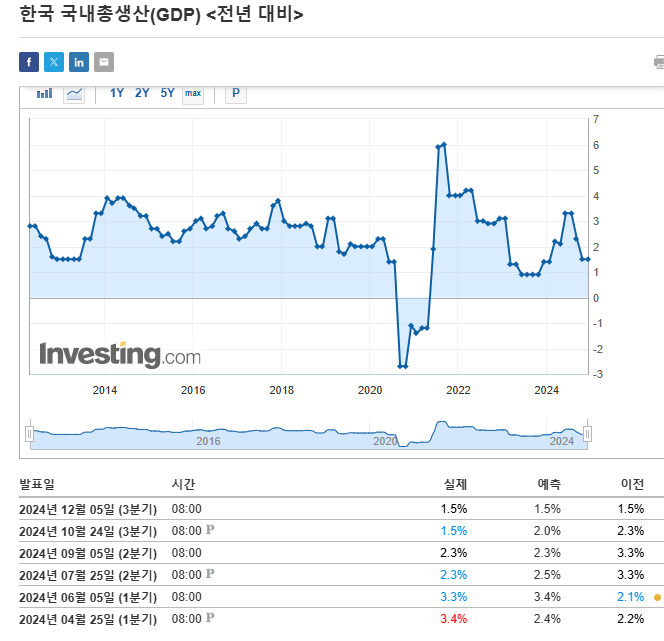This screenshot has height=641, width=664.
Task: Click the email share icon
Action: click(x=104, y=63)
